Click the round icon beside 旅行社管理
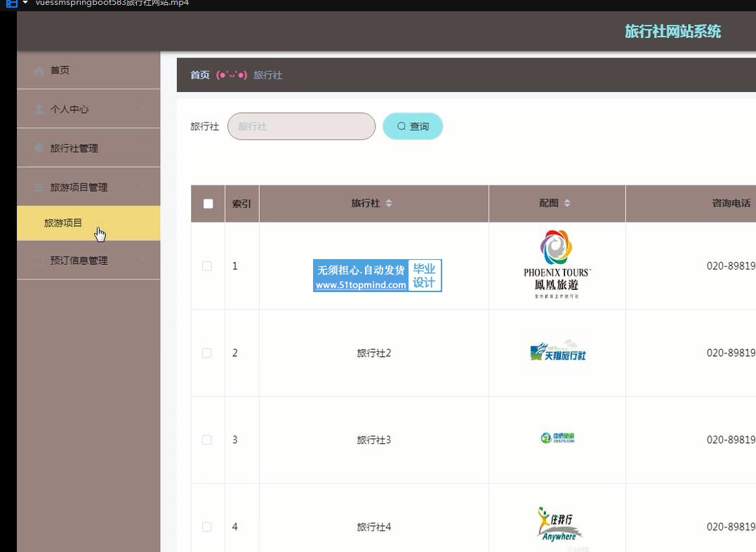Image resolution: width=756 pixels, height=552 pixels. 39,148
